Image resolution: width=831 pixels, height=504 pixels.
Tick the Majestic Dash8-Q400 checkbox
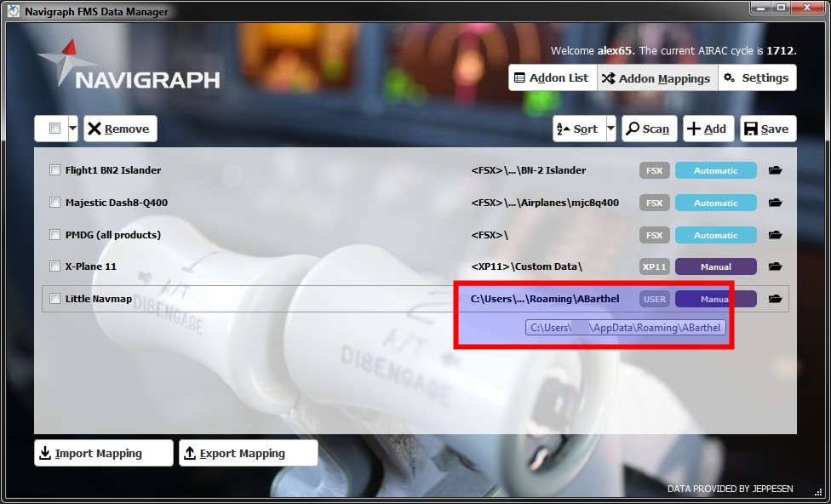pyautogui.click(x=54, y=203)
